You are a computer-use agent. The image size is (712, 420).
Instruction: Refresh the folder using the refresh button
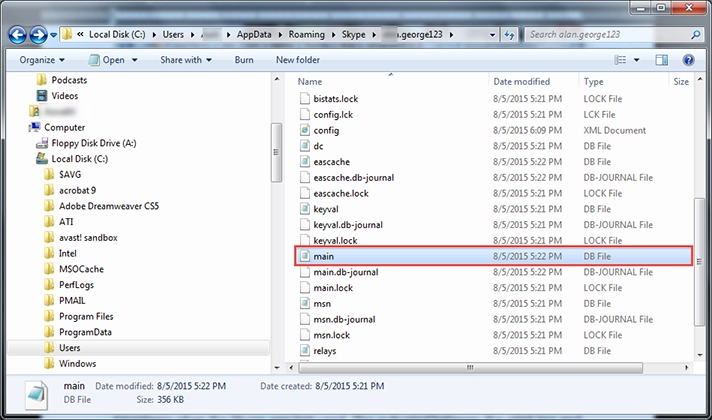[x=509, y=35]
